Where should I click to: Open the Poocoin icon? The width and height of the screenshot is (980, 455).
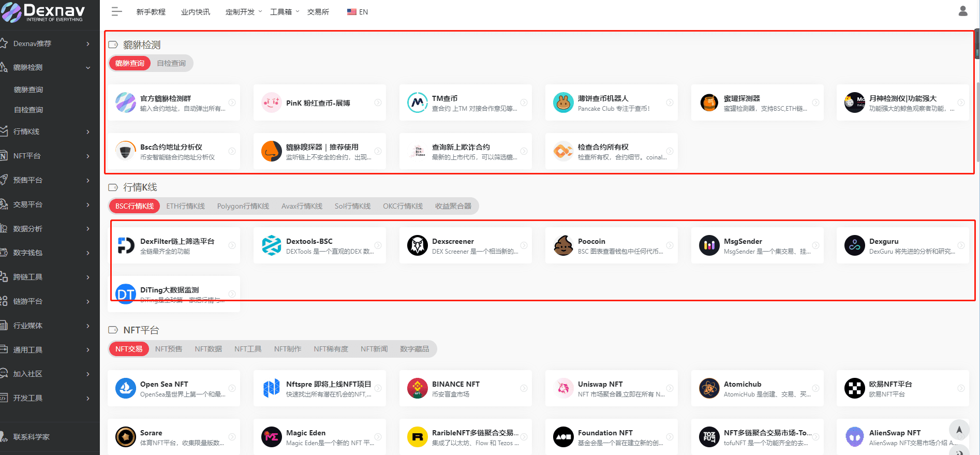[563, 245]
